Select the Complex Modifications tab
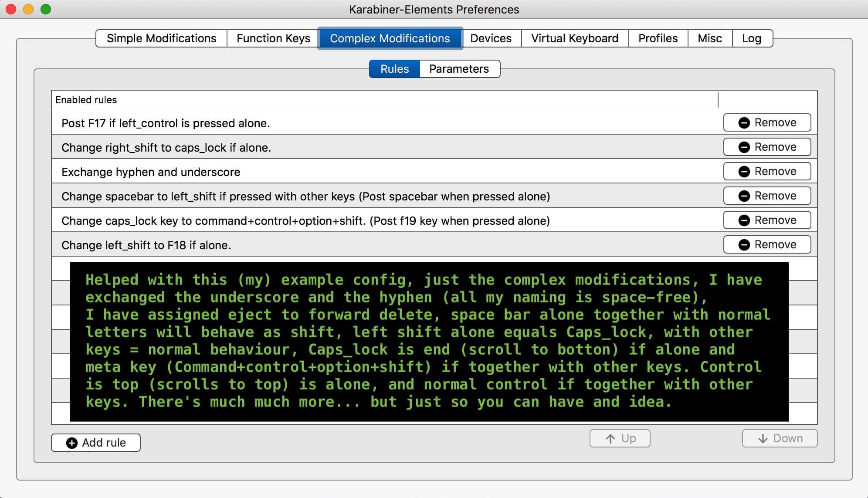 click(390, 38)
